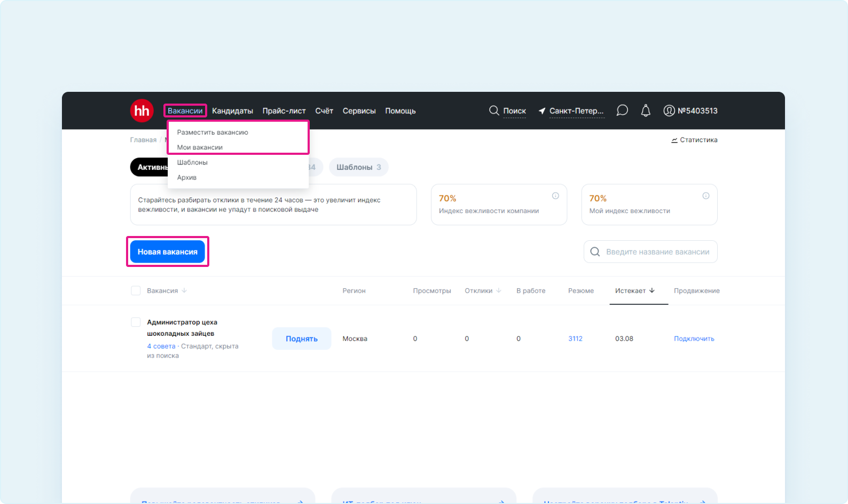Viewport: 848px width, 504px height.
Task: Click the Москва region cell
Action: [x=355, y=338]
